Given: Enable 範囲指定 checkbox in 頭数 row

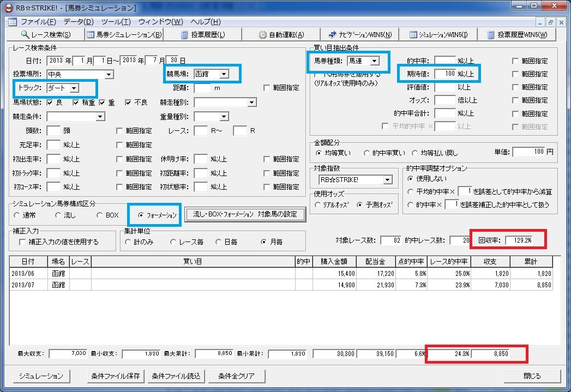Looking at the screenshot, I should coord(119,131).
